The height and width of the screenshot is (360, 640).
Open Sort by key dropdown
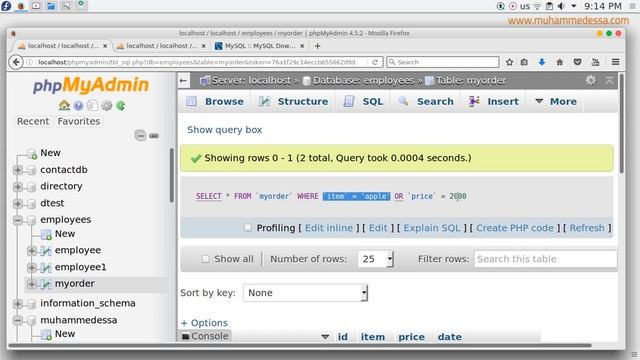305,293
